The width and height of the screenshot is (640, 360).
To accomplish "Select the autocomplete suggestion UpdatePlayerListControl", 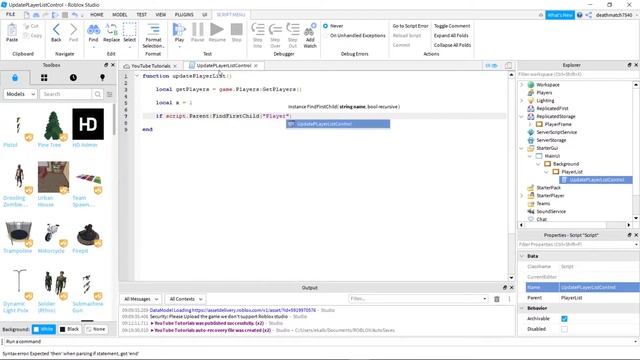I will 338,124.
